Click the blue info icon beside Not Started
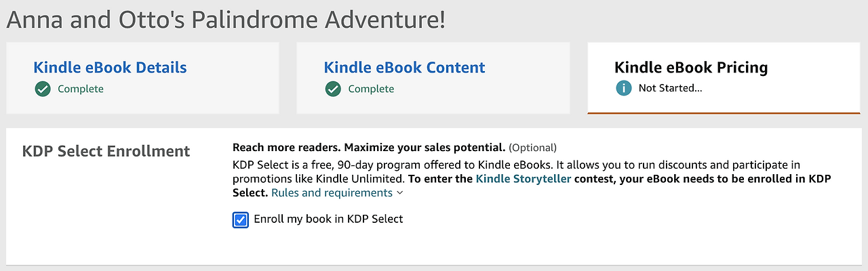Screen dimensions: 868x271 (623, 89)
